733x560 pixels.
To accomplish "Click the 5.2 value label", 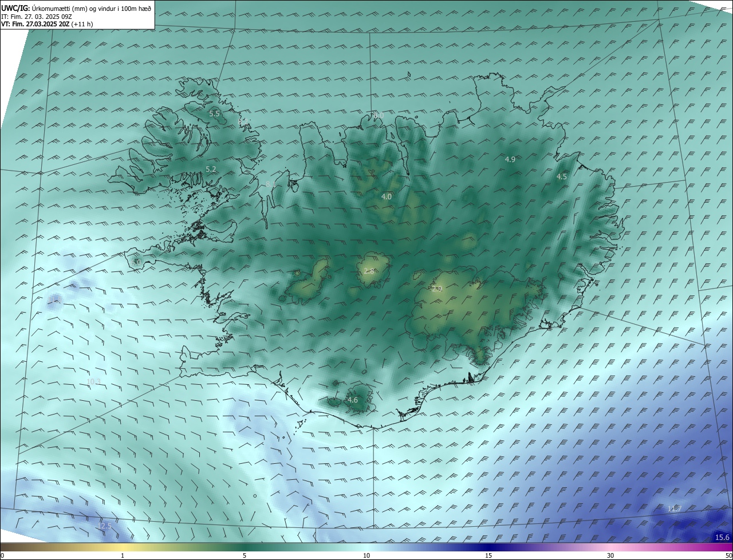I will tap(211, 169).
